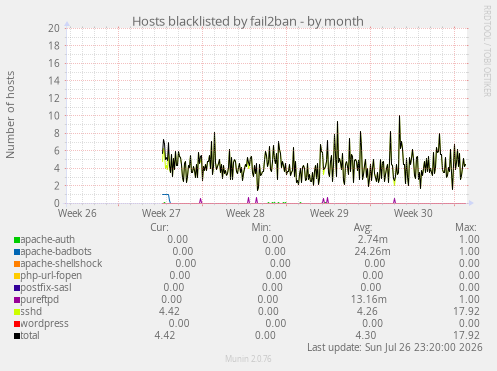This screenshot has height=371, width=497.
Task: Select the wordpress legend label
Action: (x=45, y=323)
